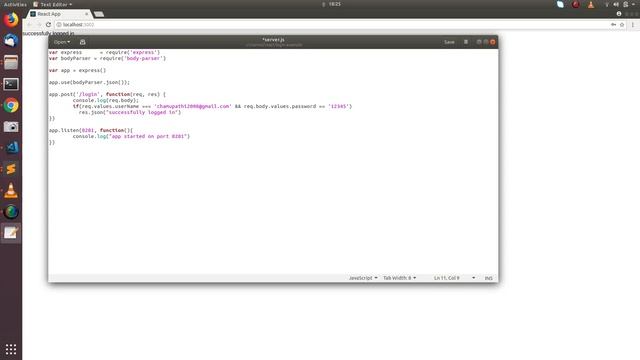Toggle the INS insert mode indicator
Image resolution: width=640 pixels, height=360 pixels.
tap(488, 278)
